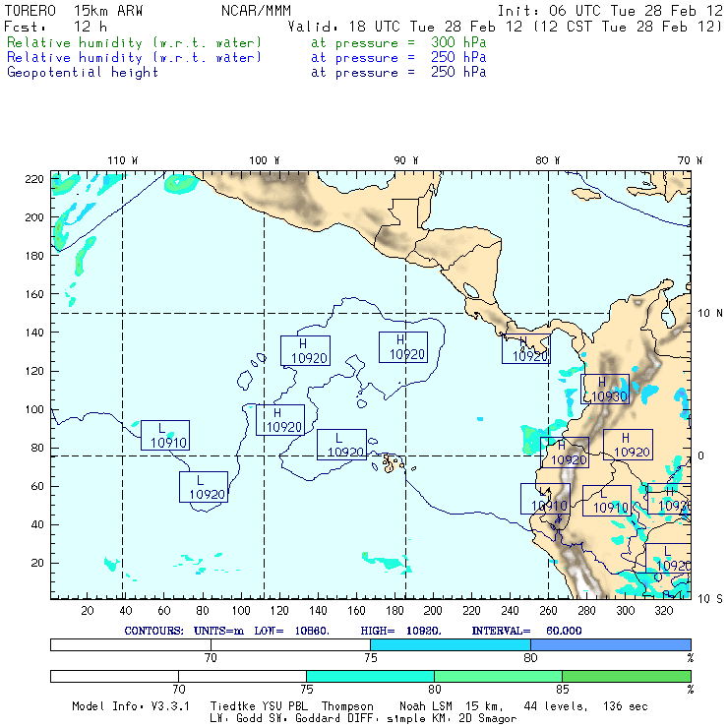The image size is (728, 728).
Task: Click the "80 W" longitude label
Action: point(548,160)
